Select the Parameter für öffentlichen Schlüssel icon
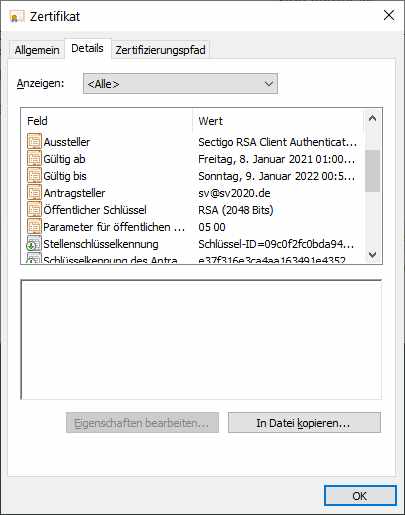Viewport: 405px width, 515px height. coord(34,227)
